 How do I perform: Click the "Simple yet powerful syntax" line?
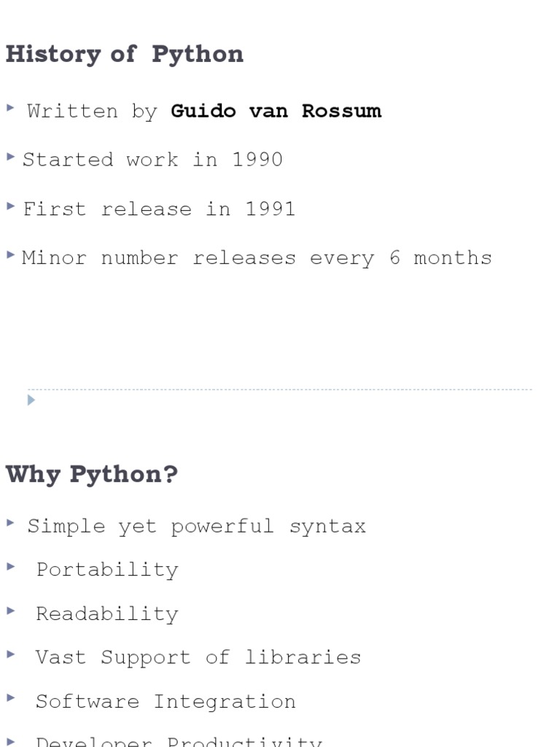coord(196,527)
